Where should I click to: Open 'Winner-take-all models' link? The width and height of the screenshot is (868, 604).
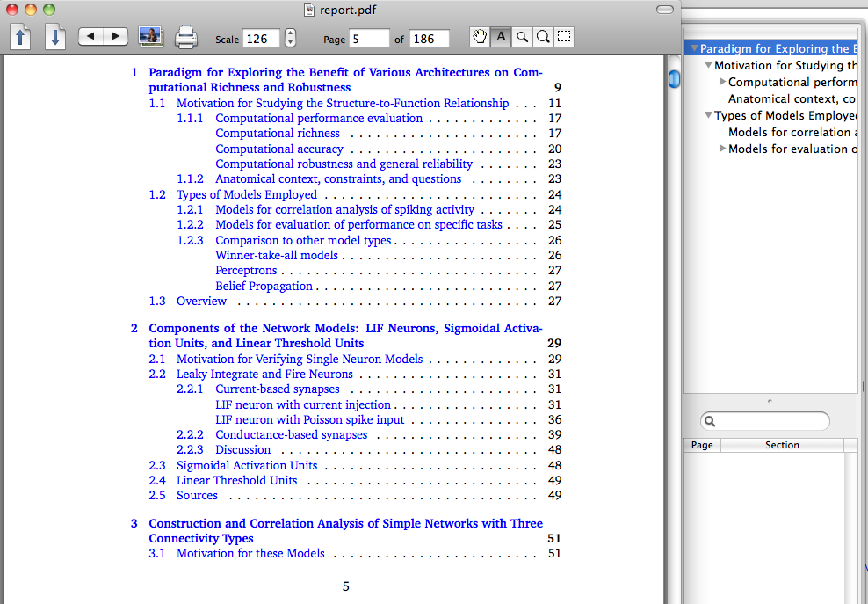pos(277,256)
